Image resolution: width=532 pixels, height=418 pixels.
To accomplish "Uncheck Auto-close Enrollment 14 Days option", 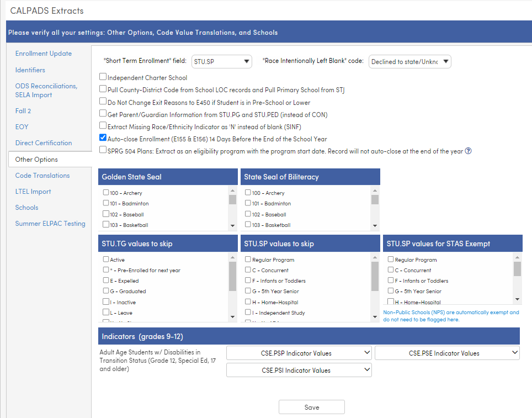I will point(103,137).
